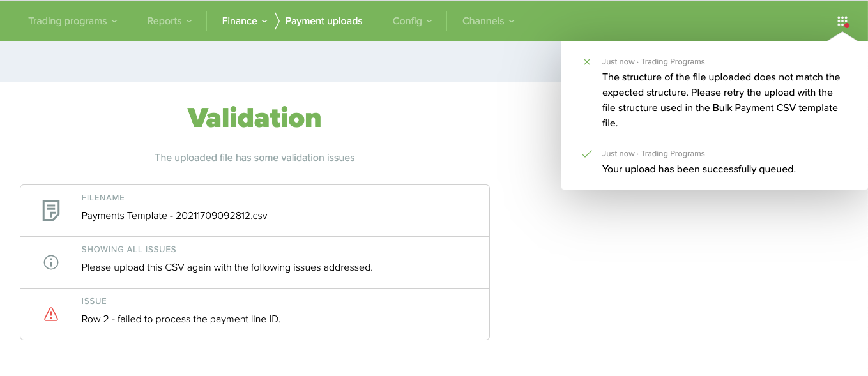This screenshot has width=868, height=376.
Task: Expand the Config dropdown chevron
Action: pyautogui.click(x=429, y=21)
